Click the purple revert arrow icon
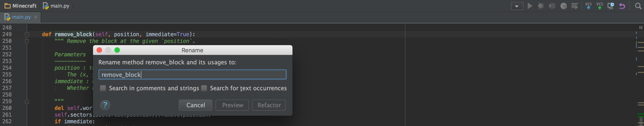This screenshot has width=644, height=126. click(x=622, y=6)
